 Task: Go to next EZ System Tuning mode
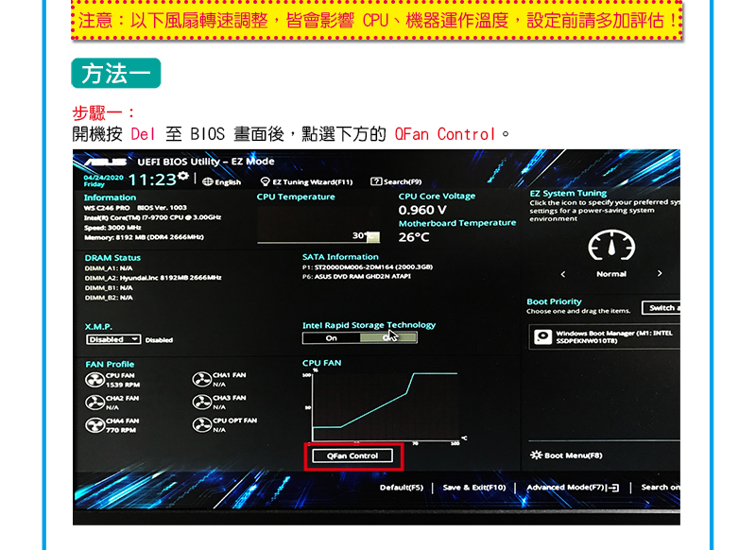point(660,273)
